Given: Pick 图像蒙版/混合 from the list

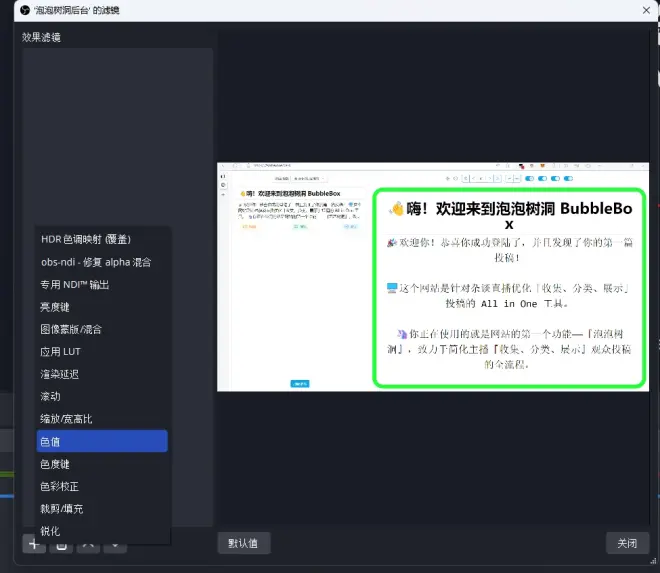Looking at the screenshot, I should point(102,329).
